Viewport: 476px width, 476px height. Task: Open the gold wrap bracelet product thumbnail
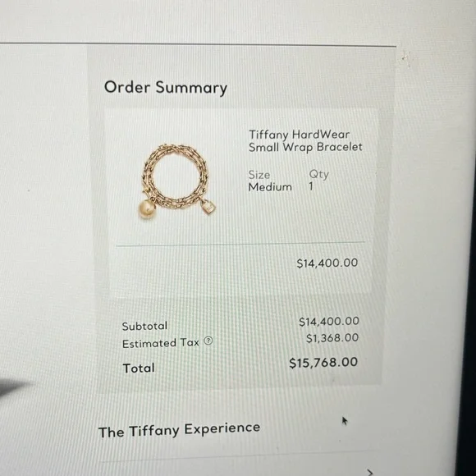point(178,181)
